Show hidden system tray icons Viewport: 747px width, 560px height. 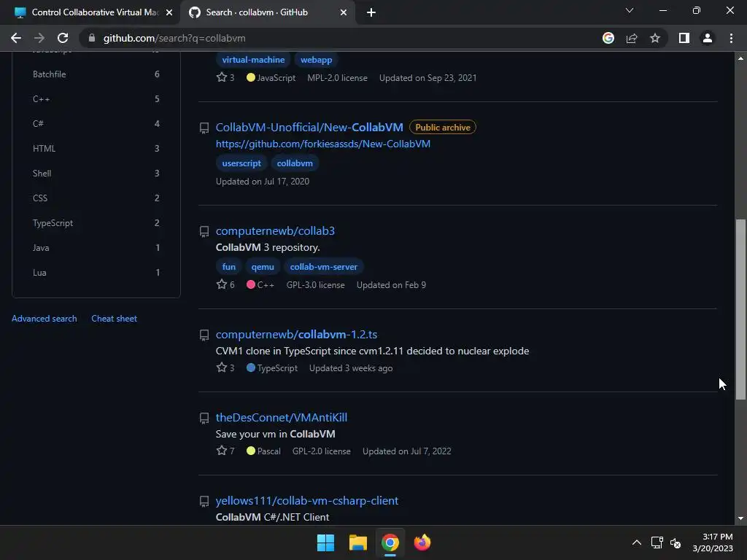pos(636,542)
